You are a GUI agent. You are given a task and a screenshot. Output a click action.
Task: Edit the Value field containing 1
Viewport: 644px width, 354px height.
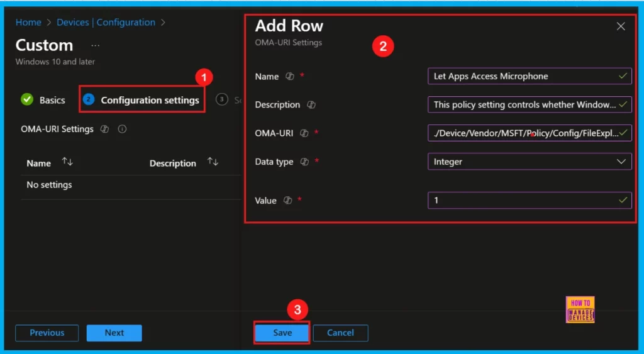click(530, 201)
